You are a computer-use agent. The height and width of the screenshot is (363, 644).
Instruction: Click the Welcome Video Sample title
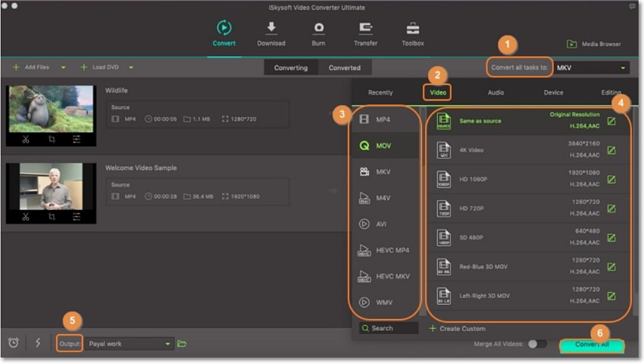click(x=141, y=167)
